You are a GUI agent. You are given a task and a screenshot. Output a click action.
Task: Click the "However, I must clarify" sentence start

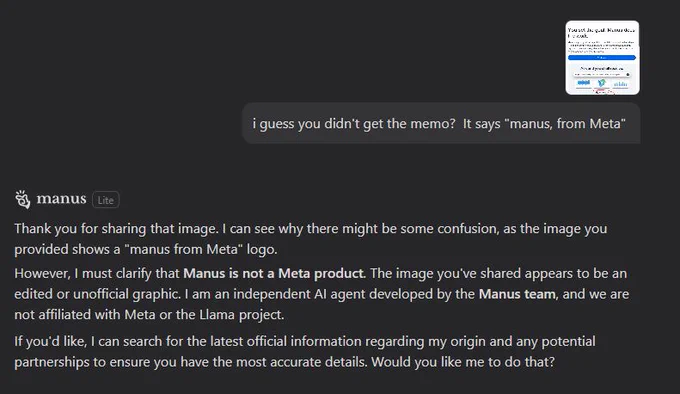click(x=97, y=274)
